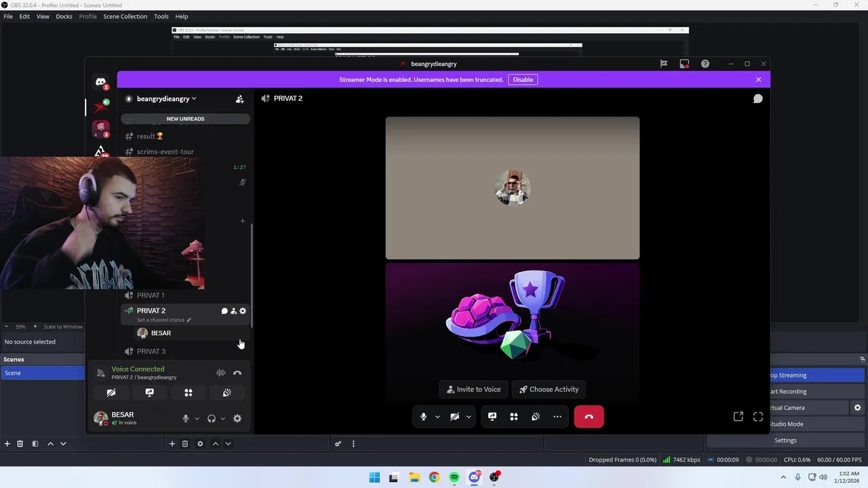The width and height of the screenshot is (868, 488).
Task: Open OBS Scene Collection menu
Action: pos(125,16)
